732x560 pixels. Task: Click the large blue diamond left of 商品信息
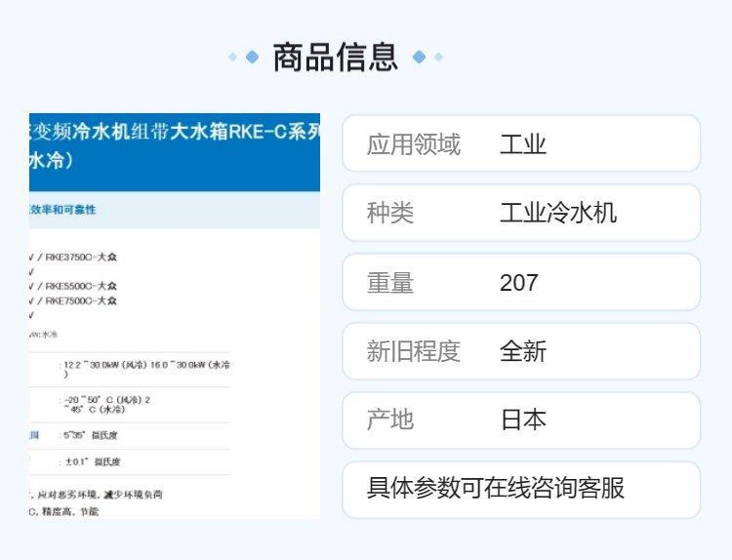[252, 57]
